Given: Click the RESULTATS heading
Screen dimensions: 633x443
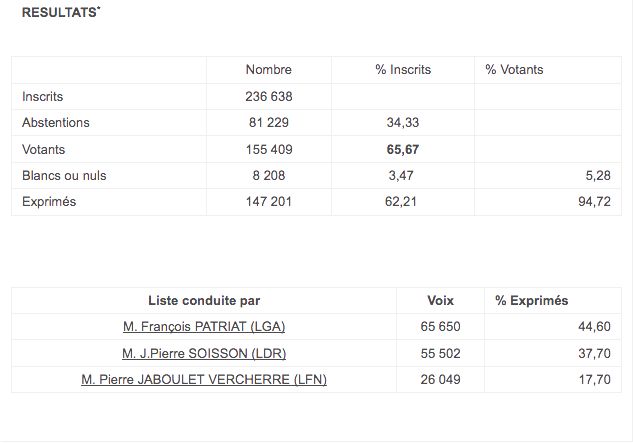Looking at the screenshot, I should coord(61,12).
